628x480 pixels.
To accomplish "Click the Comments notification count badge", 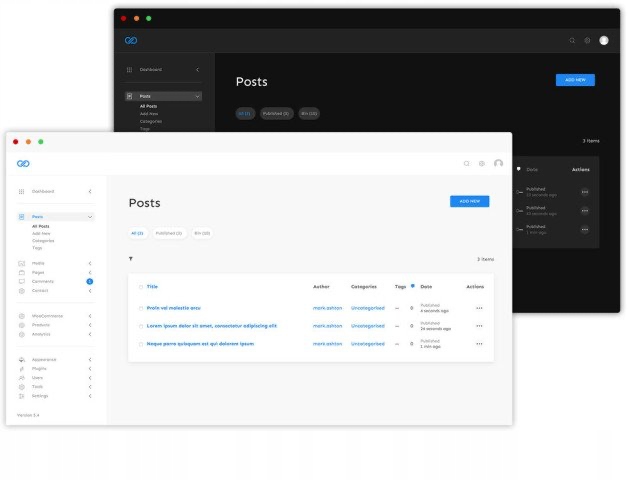I will pyautogui.click(x=90, y=282).
